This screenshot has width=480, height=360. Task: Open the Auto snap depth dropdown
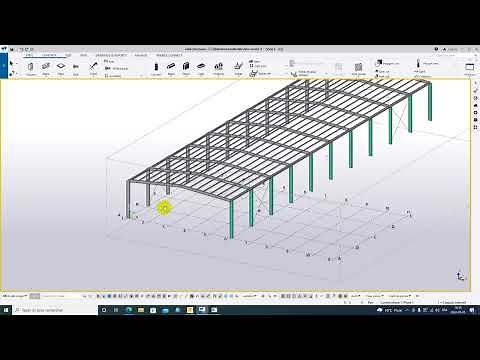pos(355,296)
